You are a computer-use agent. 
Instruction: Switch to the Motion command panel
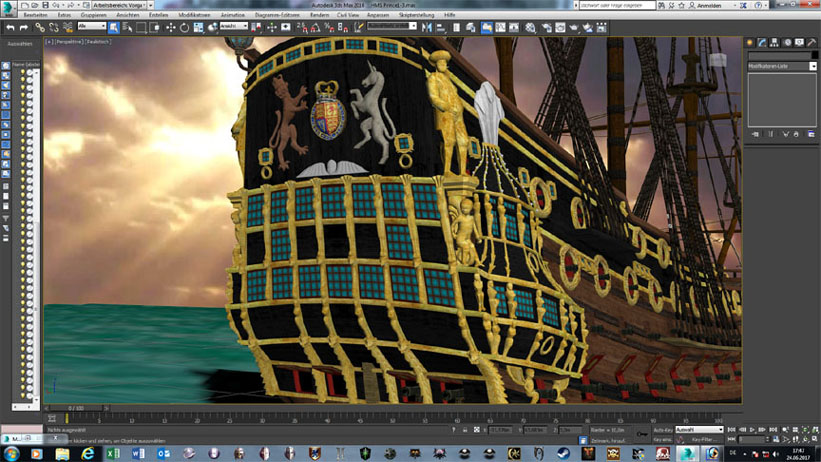(787, 42)
